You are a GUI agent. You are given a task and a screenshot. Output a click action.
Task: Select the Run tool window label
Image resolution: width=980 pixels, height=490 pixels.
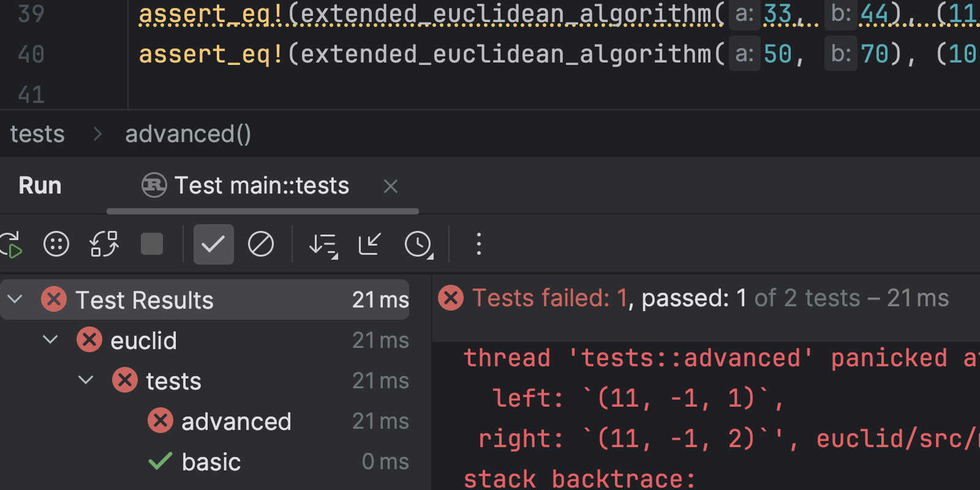(40, 186)
